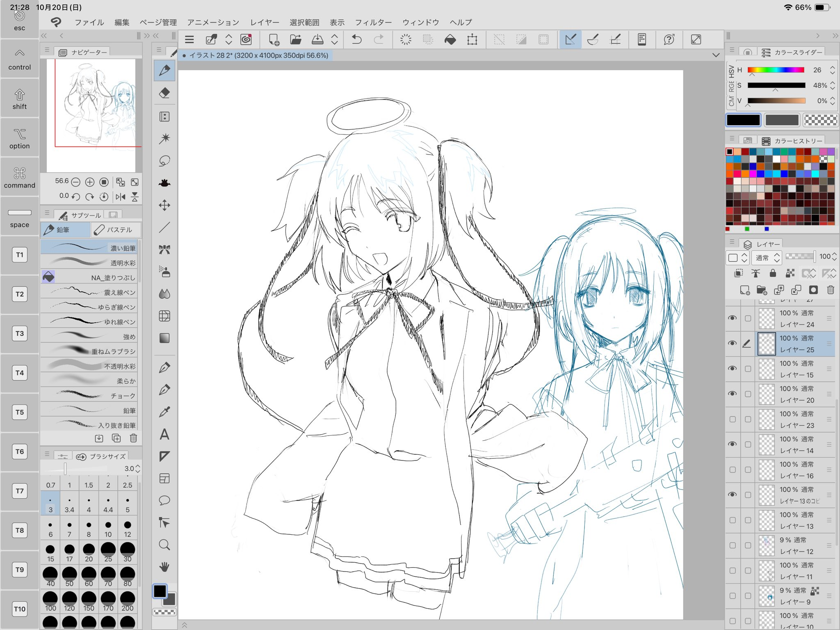Pick brush size preset 10
The height and width of the screenshot is (630, 840).
tap(108, 528)
